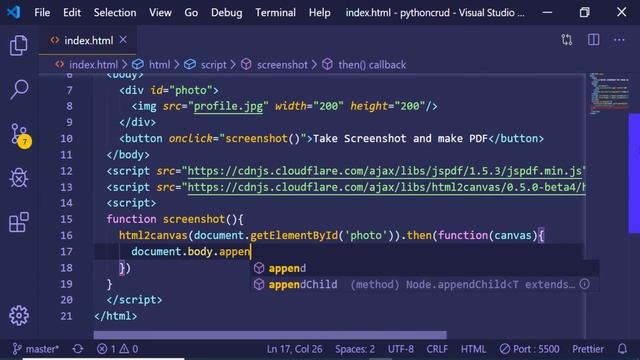Change file encoding UTF-8
This screenshot has width=640, height=360.
400,349
